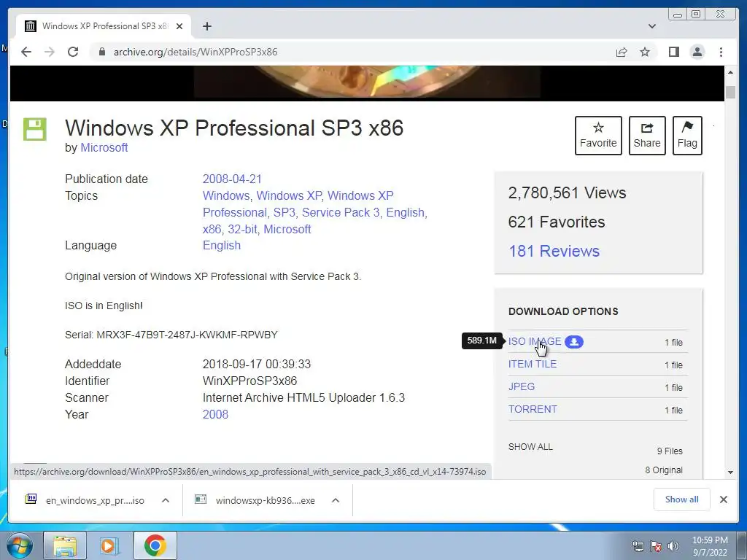This screenshot has height=560, width=747.
Task: Click the Chrome taskbar icon
Action: pyautogui.click(x=155, y=545)
